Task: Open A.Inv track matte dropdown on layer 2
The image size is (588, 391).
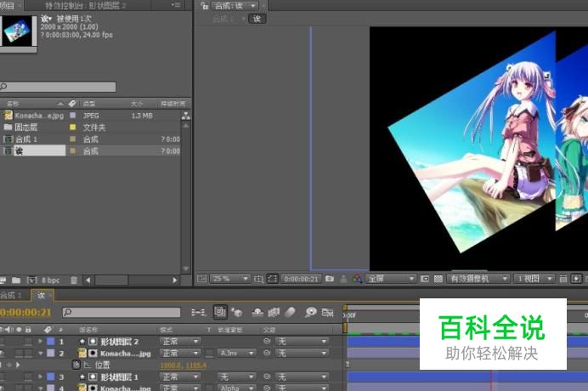Action: tap(237, 353)
